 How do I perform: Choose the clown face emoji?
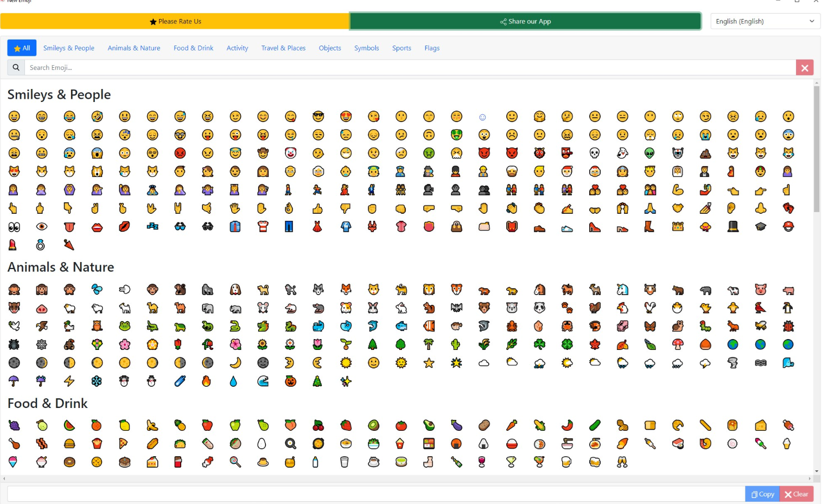(x=291, y=153)
